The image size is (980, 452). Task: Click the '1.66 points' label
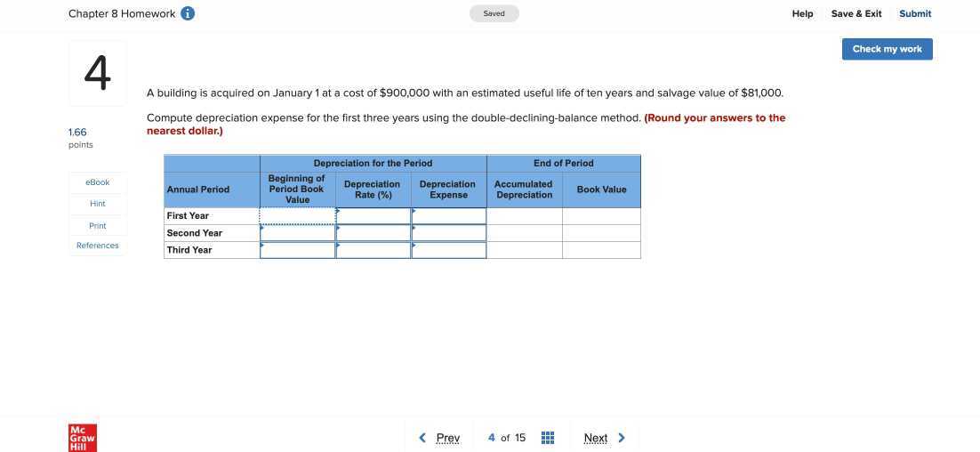point(80,138)
